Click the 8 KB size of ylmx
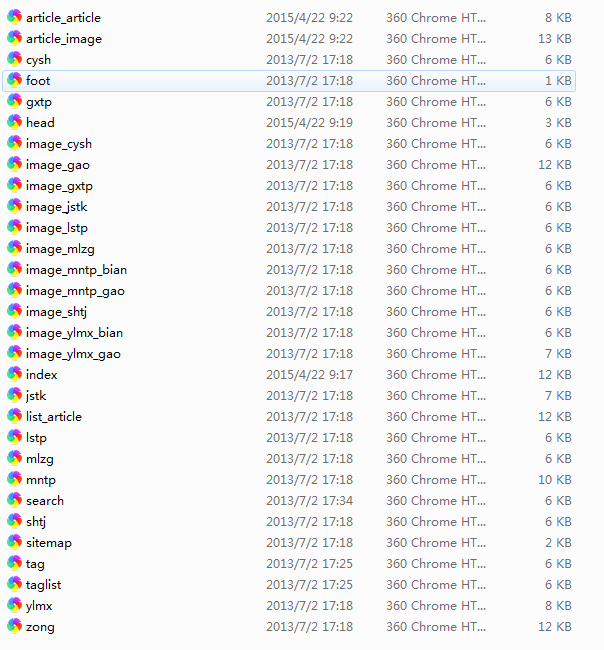 558,606
